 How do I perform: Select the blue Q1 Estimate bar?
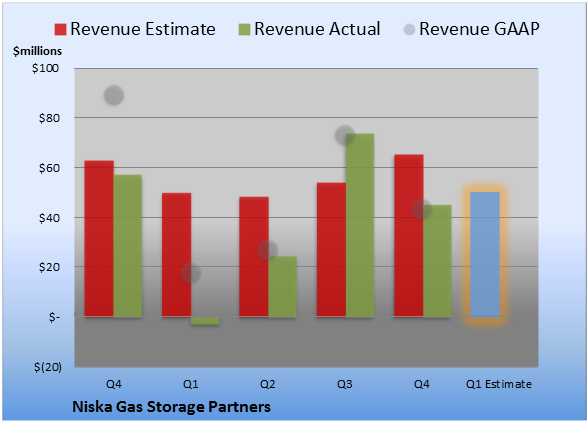(x=485, y=254)
